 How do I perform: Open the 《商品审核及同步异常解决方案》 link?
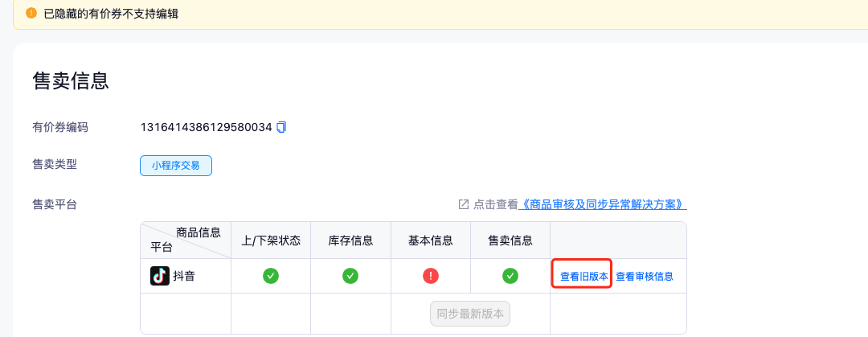click(603, 204)
